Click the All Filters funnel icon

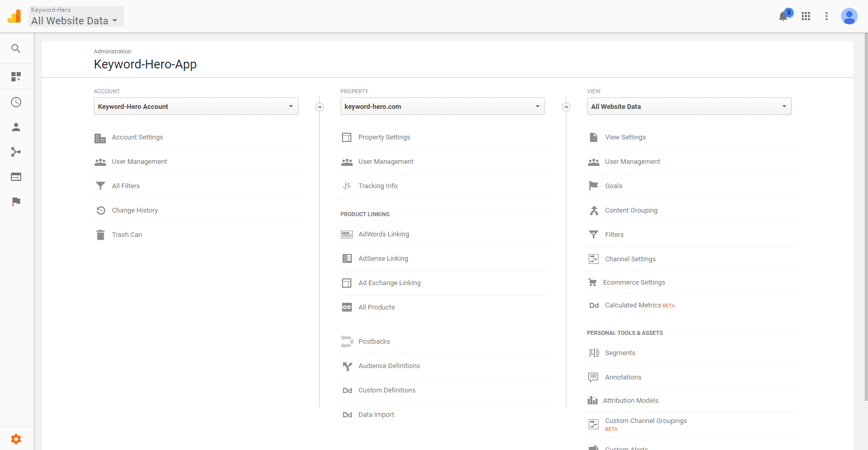[x=101, y=186]
